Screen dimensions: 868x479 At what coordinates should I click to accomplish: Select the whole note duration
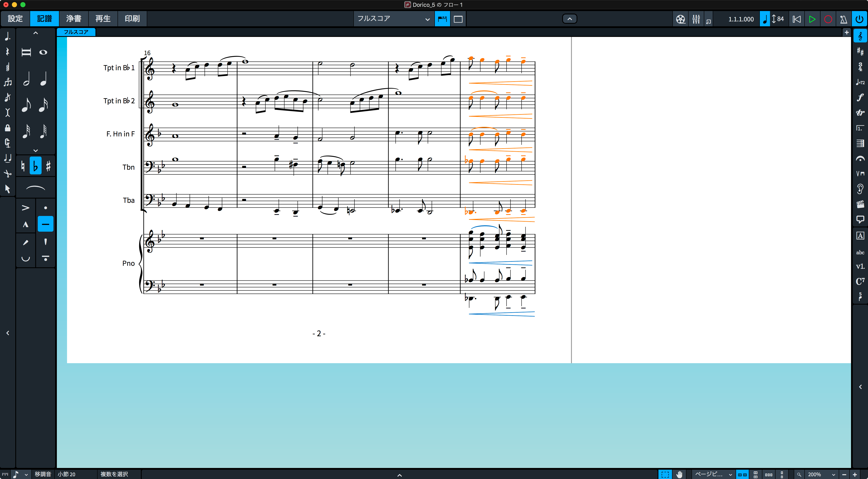pos(43,52)
